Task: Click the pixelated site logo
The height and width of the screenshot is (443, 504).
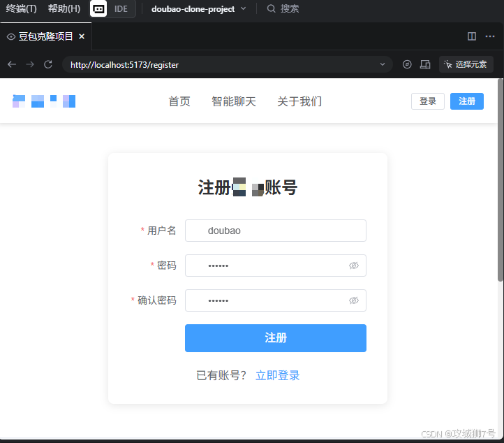Action: [44, 101]
